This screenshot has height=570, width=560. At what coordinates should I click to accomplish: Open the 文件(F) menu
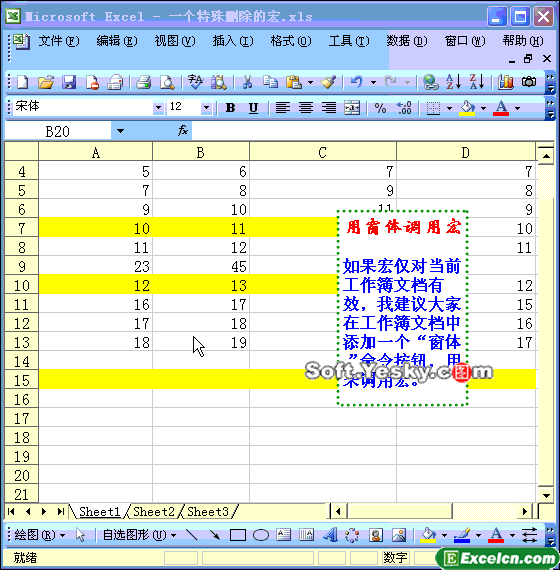tap(59, 41)
